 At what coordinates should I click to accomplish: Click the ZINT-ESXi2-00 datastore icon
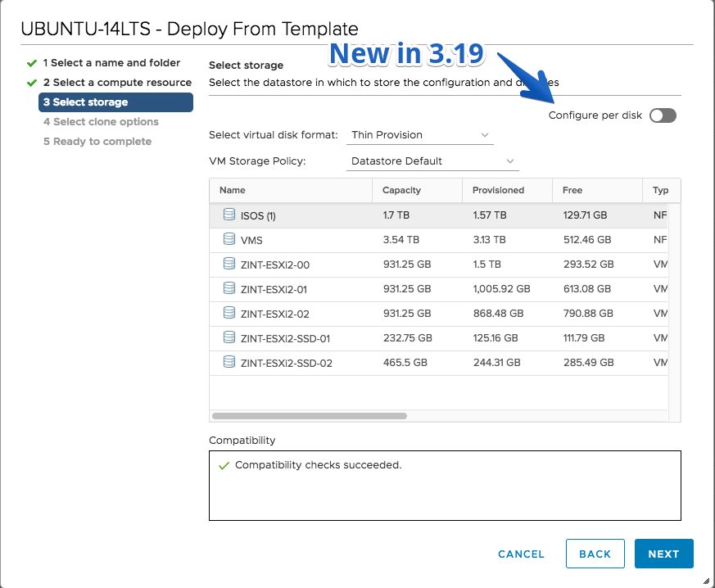point(229,264)
